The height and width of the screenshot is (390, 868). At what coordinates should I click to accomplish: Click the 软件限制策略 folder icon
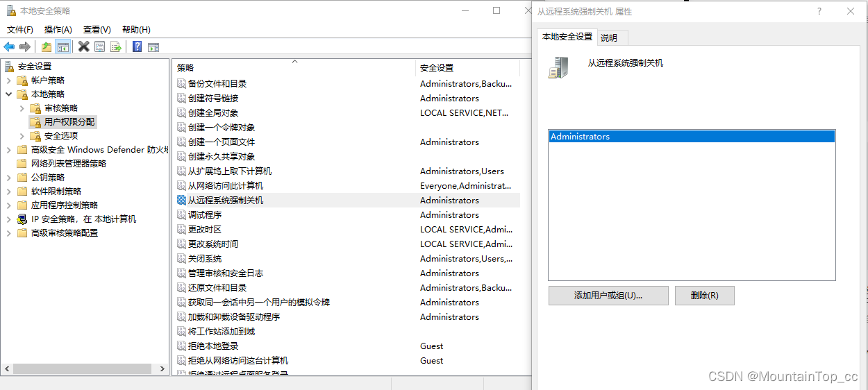click(x=22, y=192)
